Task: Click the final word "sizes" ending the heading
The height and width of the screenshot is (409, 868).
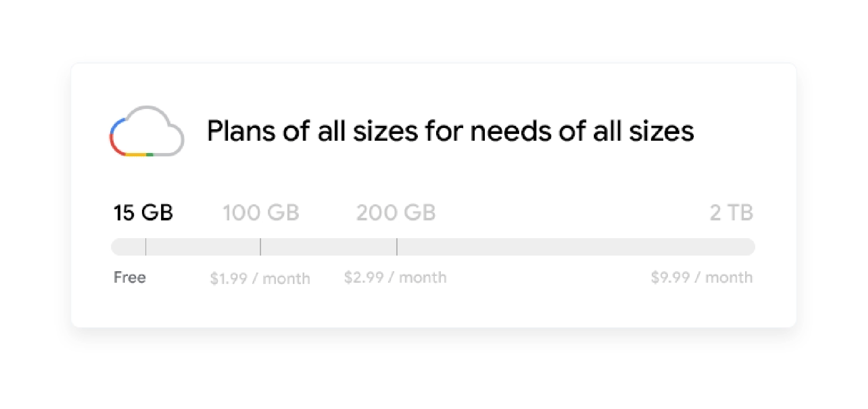Action: [x=661, y=131]
